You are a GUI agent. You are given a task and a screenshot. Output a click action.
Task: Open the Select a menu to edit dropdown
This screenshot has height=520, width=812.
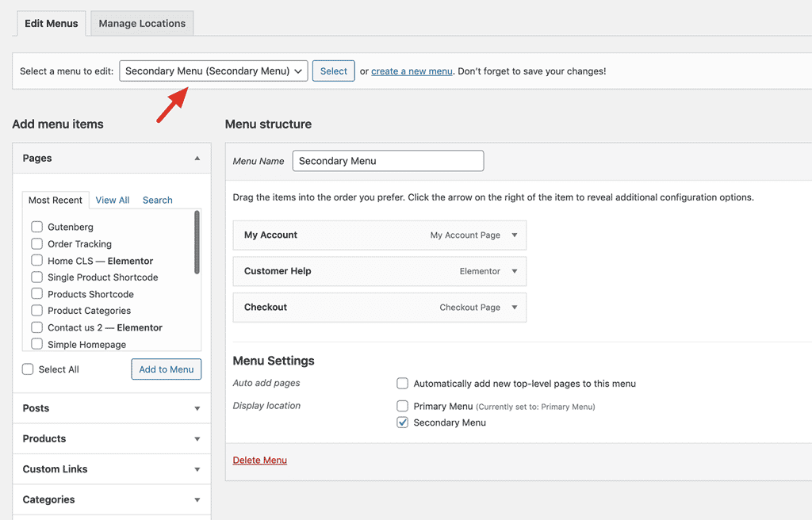(213, 71)
